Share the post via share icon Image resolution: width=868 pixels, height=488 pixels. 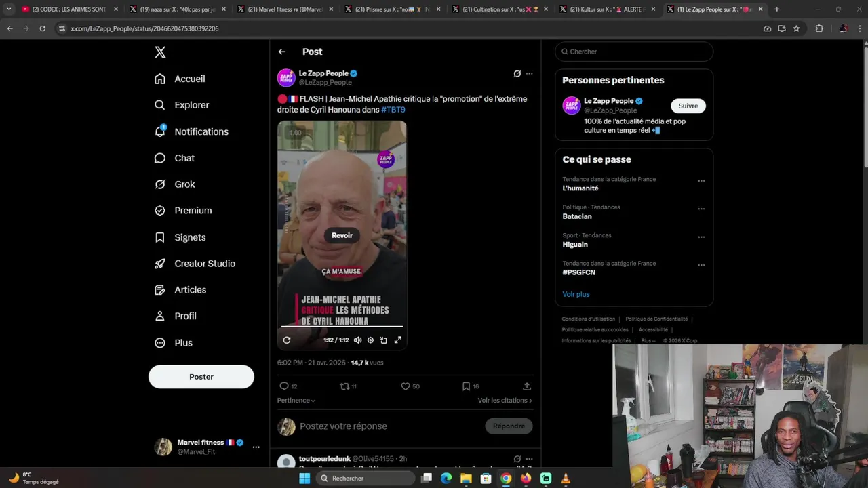[527, 386]
